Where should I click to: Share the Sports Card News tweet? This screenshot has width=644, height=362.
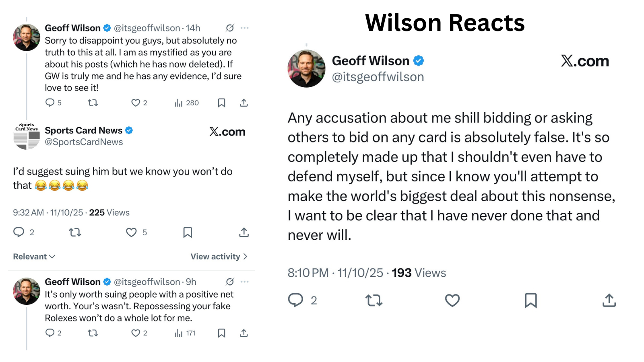pyautogui.click(x=244, y=232)
